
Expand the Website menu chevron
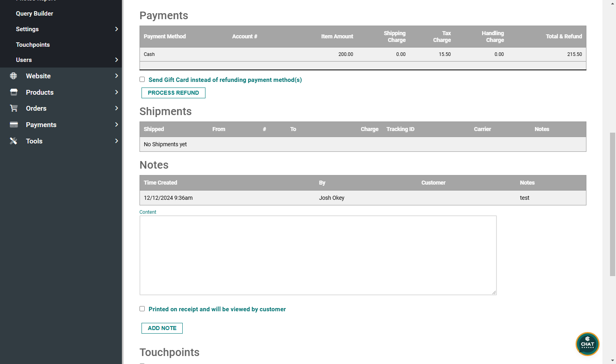click(x=116, y=76)
